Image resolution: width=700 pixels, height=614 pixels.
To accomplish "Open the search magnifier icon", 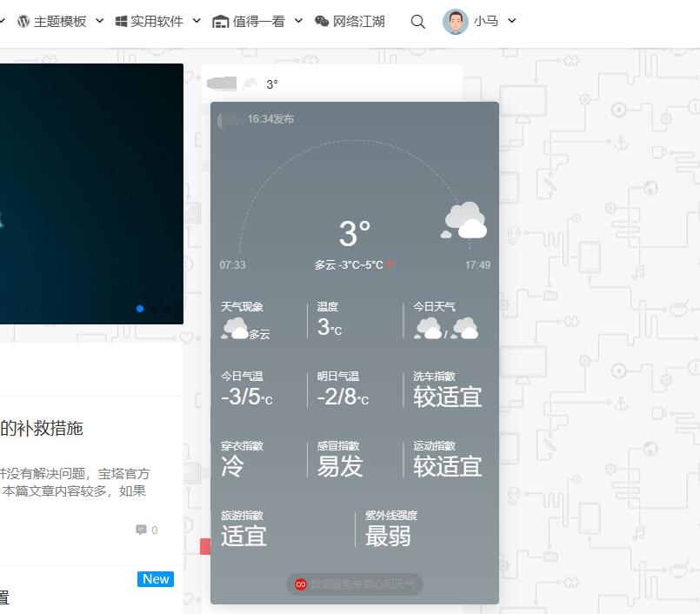I will tap(418, 22).
